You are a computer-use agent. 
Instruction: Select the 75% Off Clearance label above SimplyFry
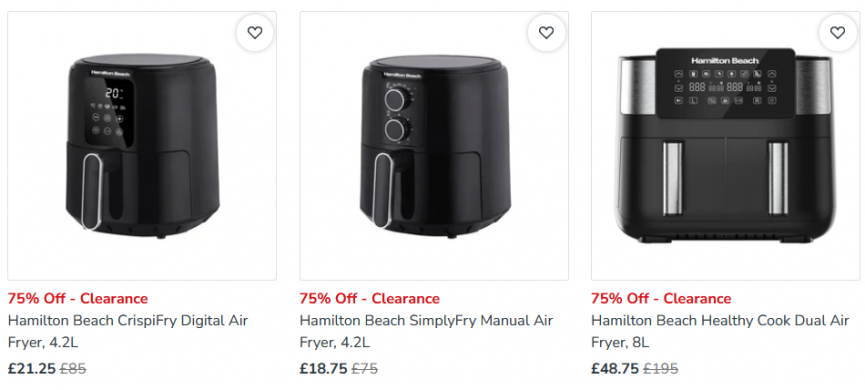point(370,298)
